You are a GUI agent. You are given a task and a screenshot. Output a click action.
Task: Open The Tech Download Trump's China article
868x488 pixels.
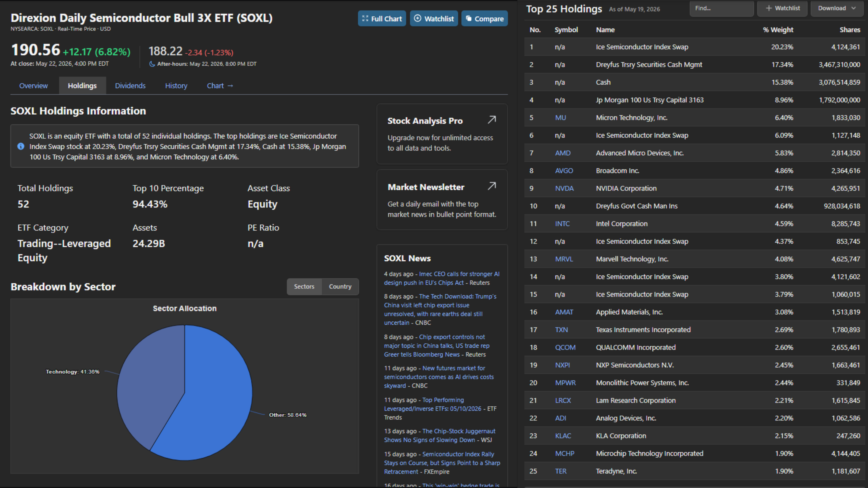coord(440,310)
